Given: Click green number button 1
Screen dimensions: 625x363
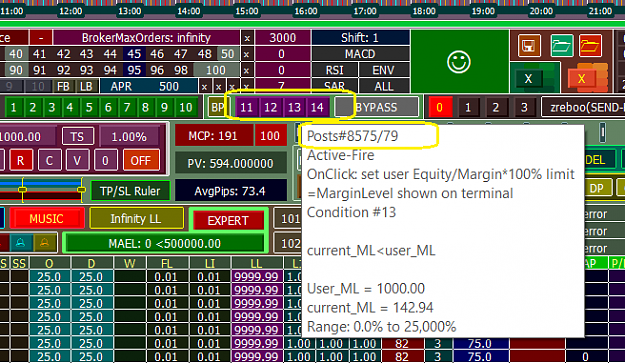Looking at the screenshot, I should [13, 108].
